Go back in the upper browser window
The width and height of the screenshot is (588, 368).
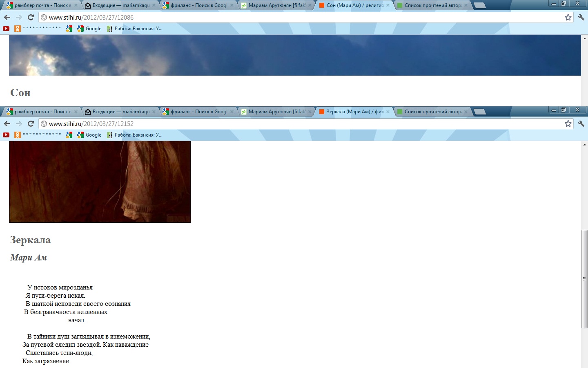click(7, 17)
